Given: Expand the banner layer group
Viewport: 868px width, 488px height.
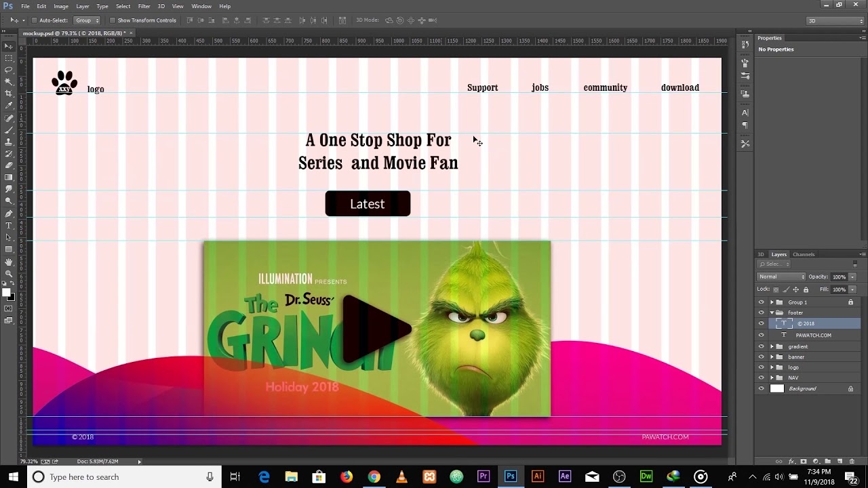Looking at the screenshot, I should [x=772, y=357].
